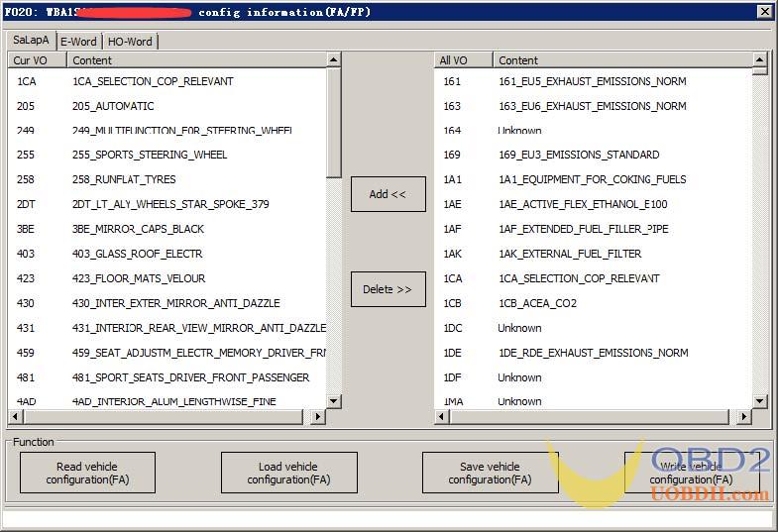This screenshot has width=778, height=532.
Task: Click the Add << button
Action: (x=388, y=194)
